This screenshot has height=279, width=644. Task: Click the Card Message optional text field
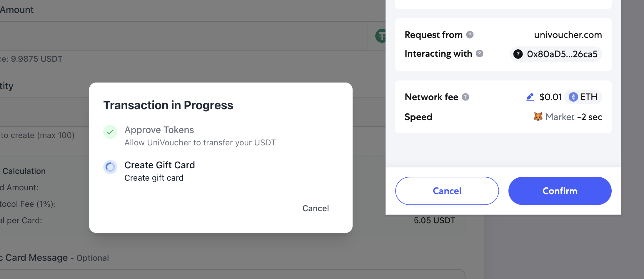232,274
